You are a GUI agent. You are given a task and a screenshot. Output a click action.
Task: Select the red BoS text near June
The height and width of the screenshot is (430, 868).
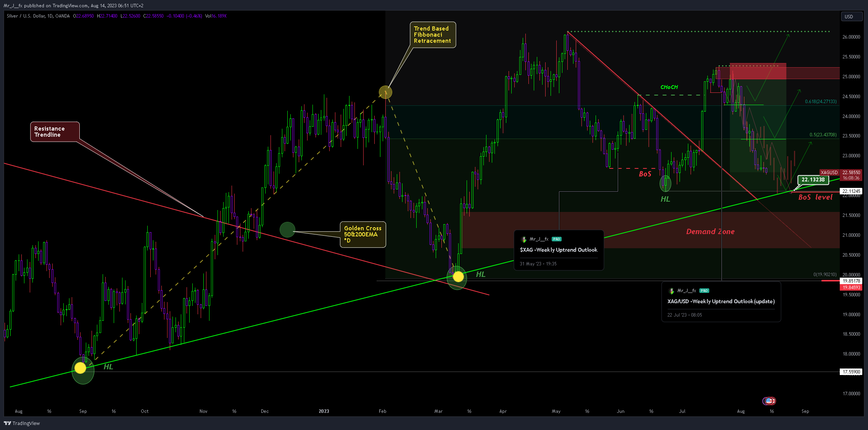coord(645,174)
